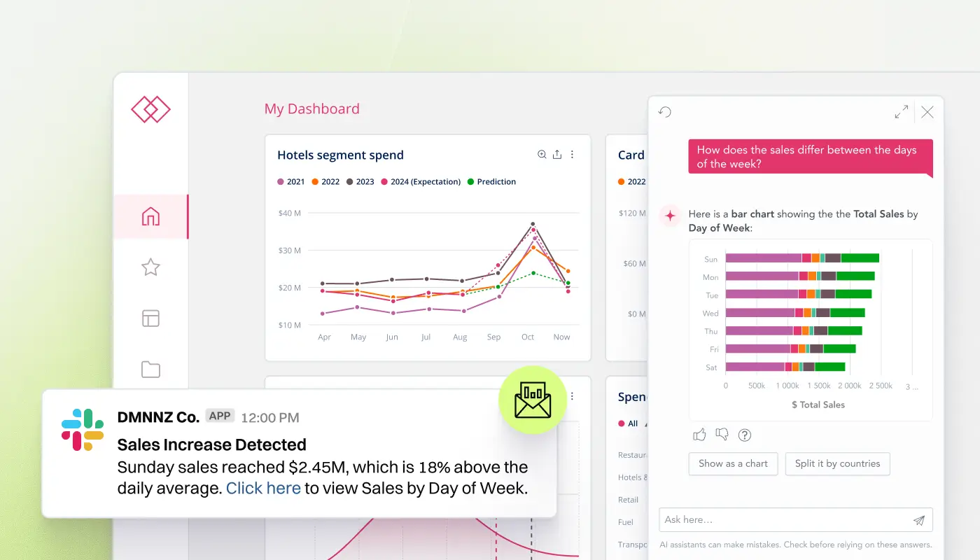The width and height of the screenshot is (980, 560).
Task: Open the Favorites star icon in sidebar
Action: pyautogui.click(x=150, y=267)
